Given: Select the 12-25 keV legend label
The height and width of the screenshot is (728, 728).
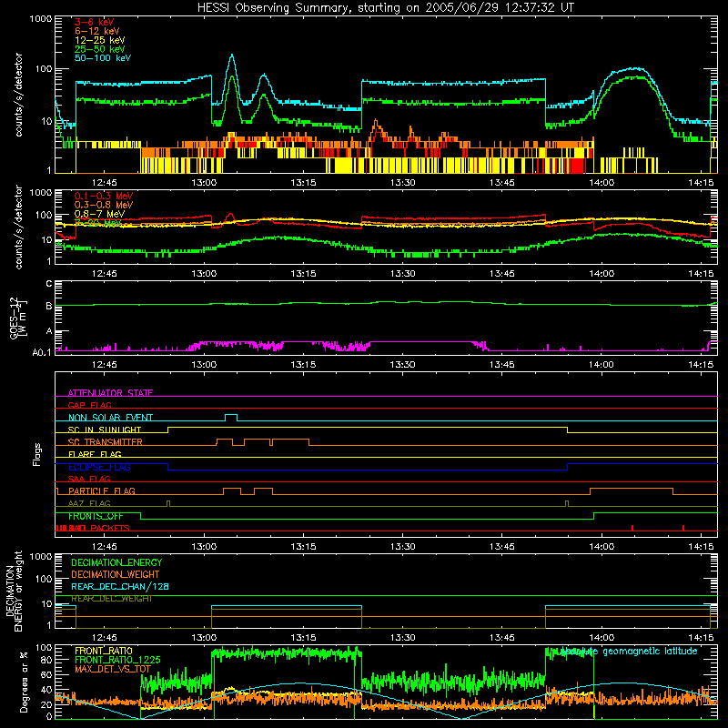Looking at the screenshot, I should [100, 40].
